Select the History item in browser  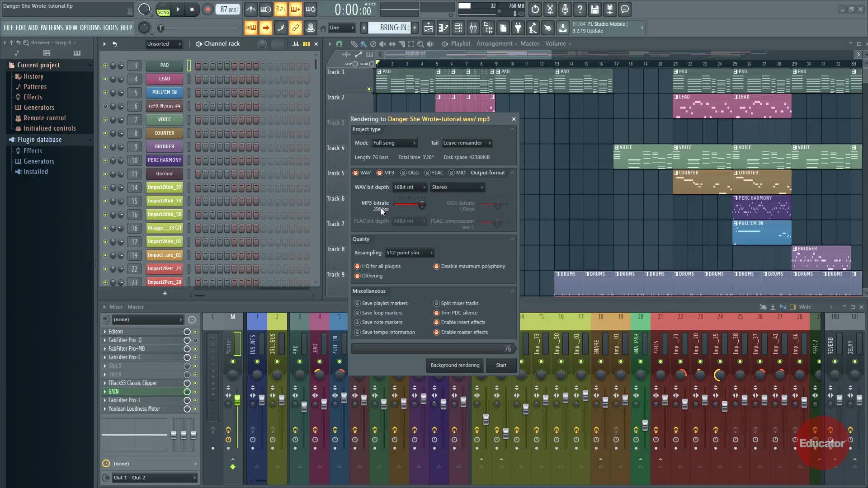33,77
